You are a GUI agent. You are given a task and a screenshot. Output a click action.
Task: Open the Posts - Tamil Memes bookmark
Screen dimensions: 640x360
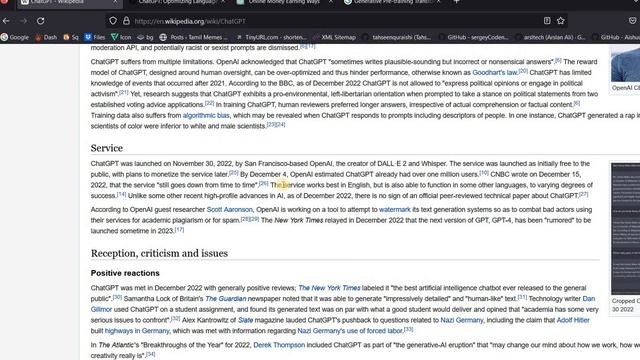coord(193,37)
